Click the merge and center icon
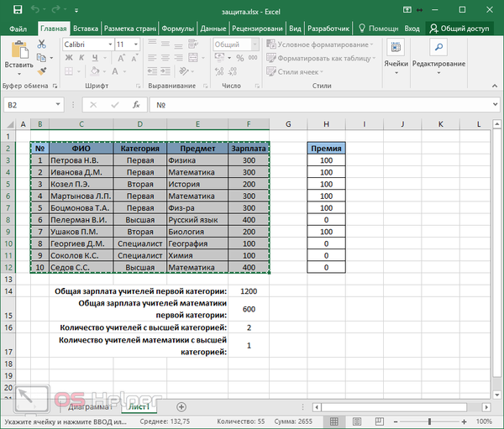Screen dimensions: 504x429 point(193,58)
